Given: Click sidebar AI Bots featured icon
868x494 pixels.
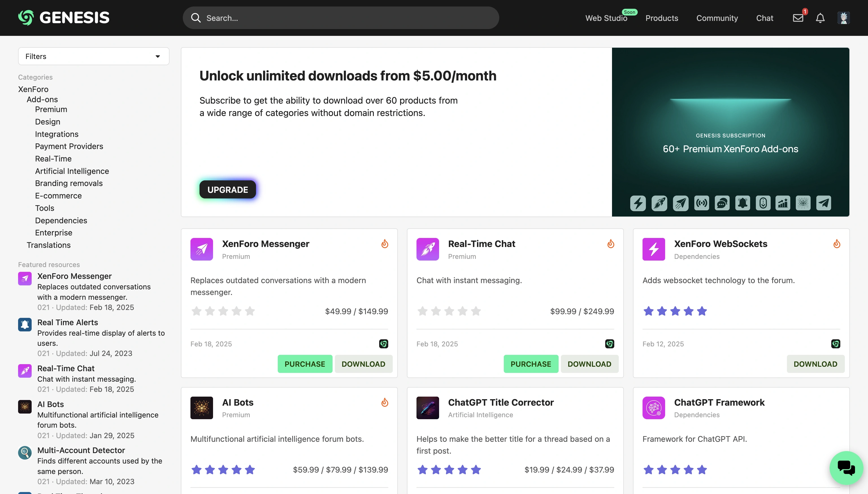Looking at the screenshot, I should coord(25,406).
